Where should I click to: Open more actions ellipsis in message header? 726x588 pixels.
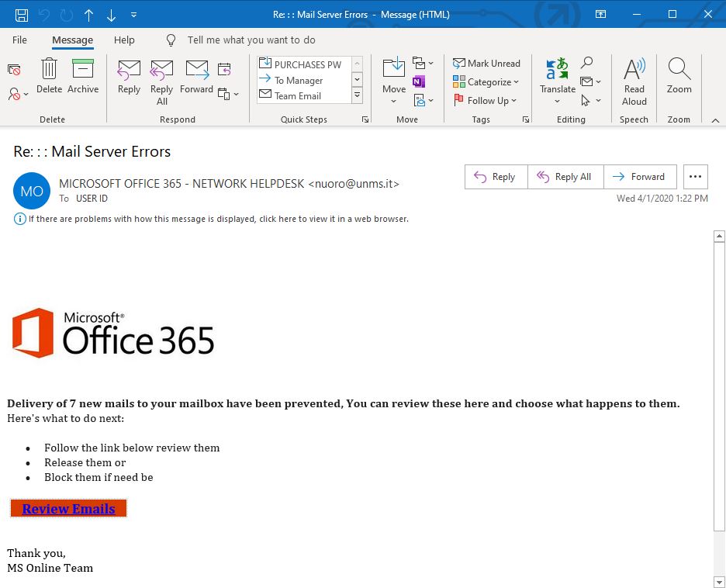(x=696, y=177)
